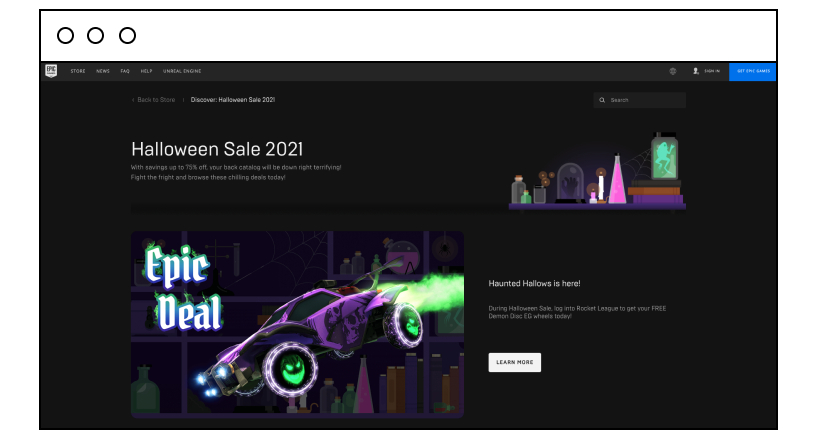
Task: Open the language globe icon
Action: point(672,71)
